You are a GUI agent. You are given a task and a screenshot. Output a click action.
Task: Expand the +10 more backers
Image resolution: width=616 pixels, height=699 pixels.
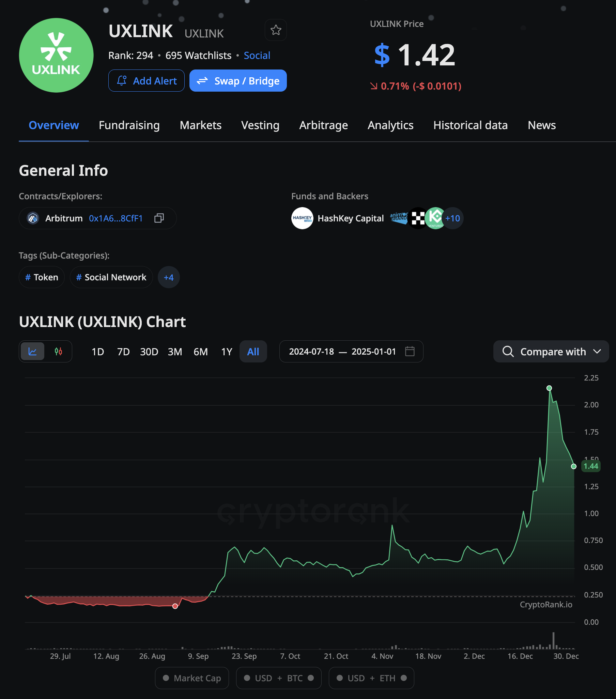coord(452,218)
